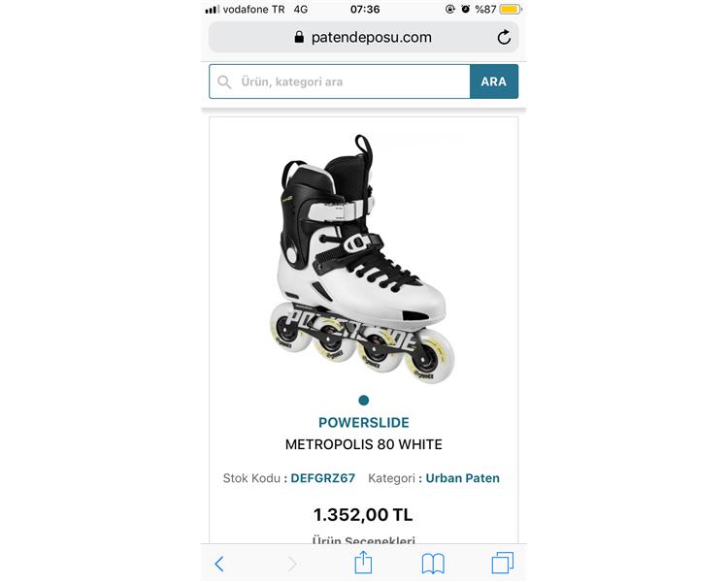Focus the 'Ürün, kategori ara' search field
Viewport: 728px width, 582px height.
point(349,81)
